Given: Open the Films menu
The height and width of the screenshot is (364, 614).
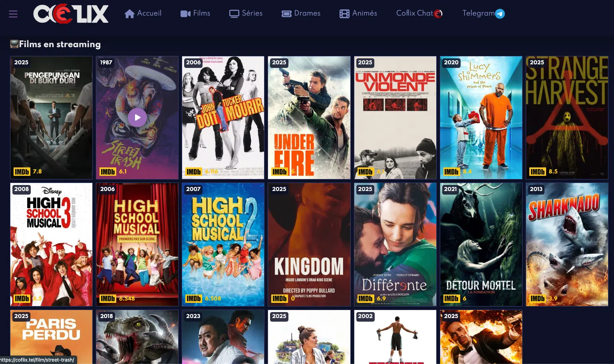Looking at the screenshot, I should click(x=195, y=14).
